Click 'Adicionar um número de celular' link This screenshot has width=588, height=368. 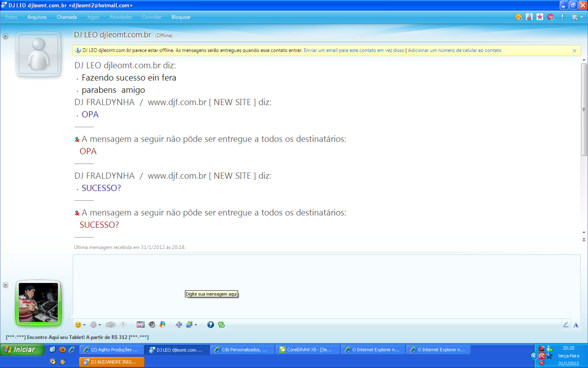454,50
